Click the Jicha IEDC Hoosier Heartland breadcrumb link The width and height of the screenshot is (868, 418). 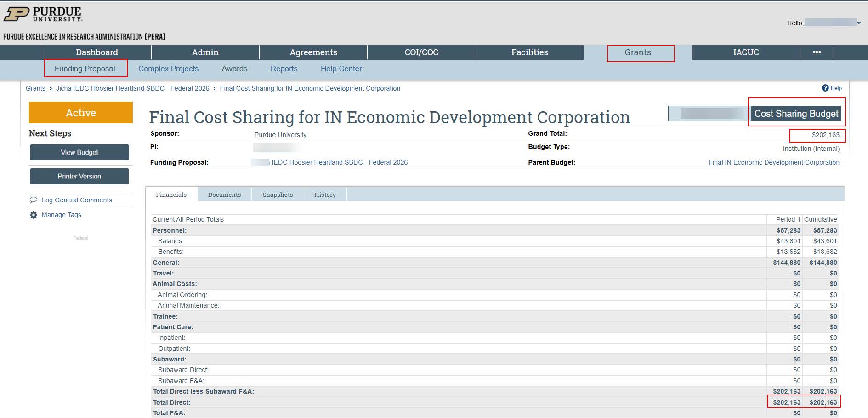pos(132,88)
